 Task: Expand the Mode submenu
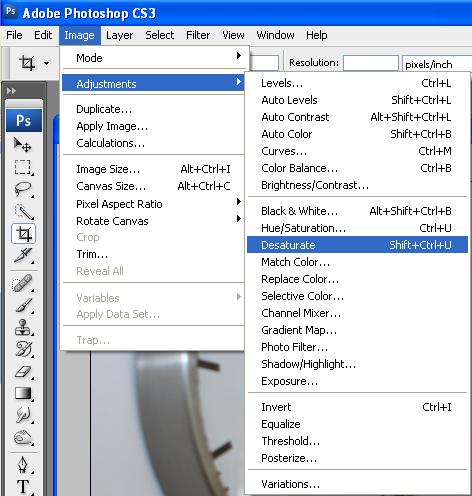click(154, 58)
